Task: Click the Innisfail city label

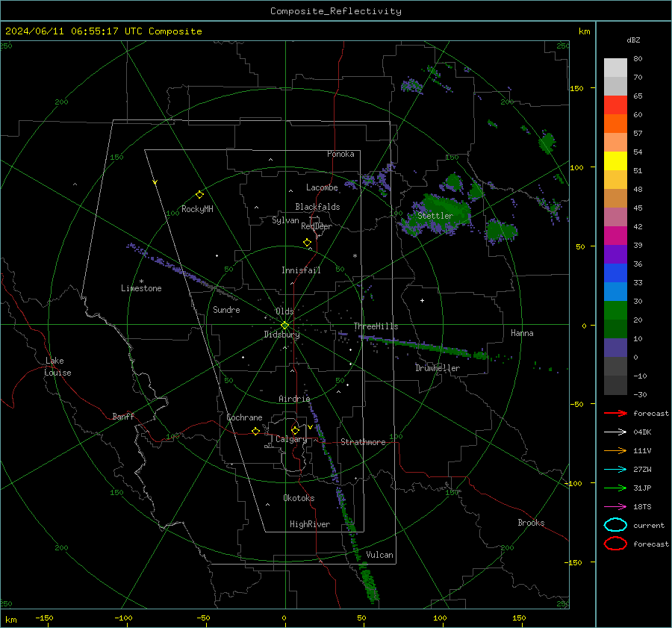Action: (301, 270)
